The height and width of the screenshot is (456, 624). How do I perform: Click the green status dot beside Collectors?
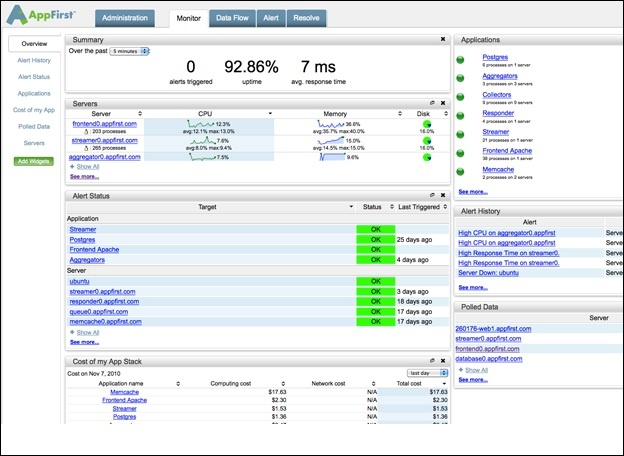[x=460, y=97]
